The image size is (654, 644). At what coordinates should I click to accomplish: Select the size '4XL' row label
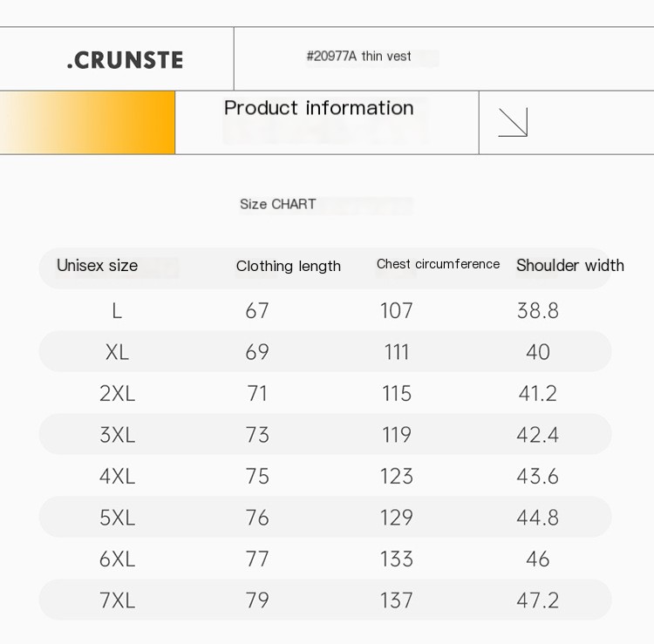point(117,476)
